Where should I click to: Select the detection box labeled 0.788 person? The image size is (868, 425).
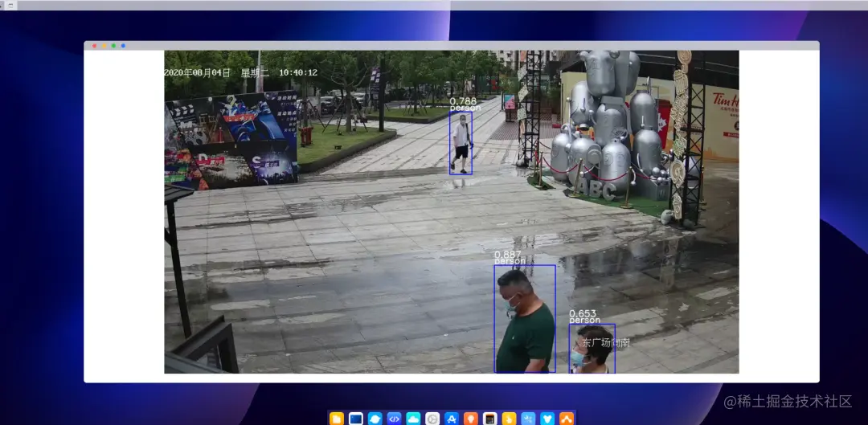point(461,143)
